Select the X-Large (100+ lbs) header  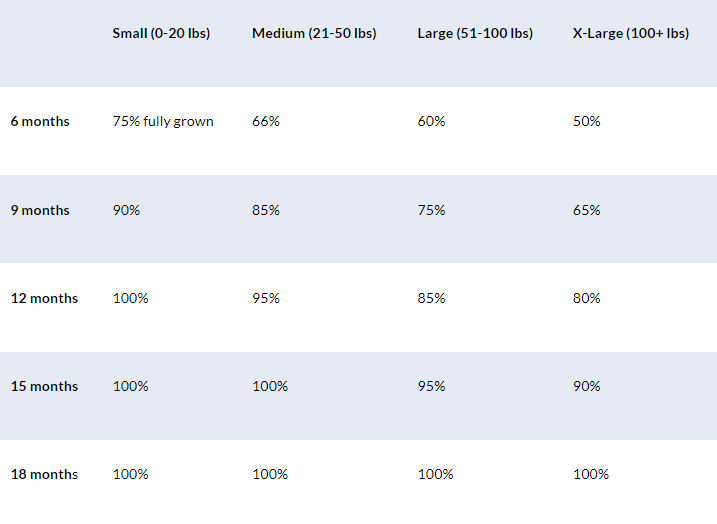[631, 34]
